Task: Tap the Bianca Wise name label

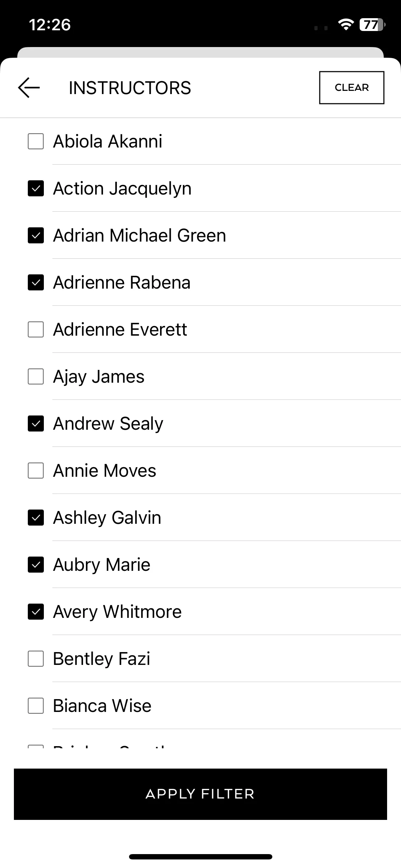Action: 102,706
